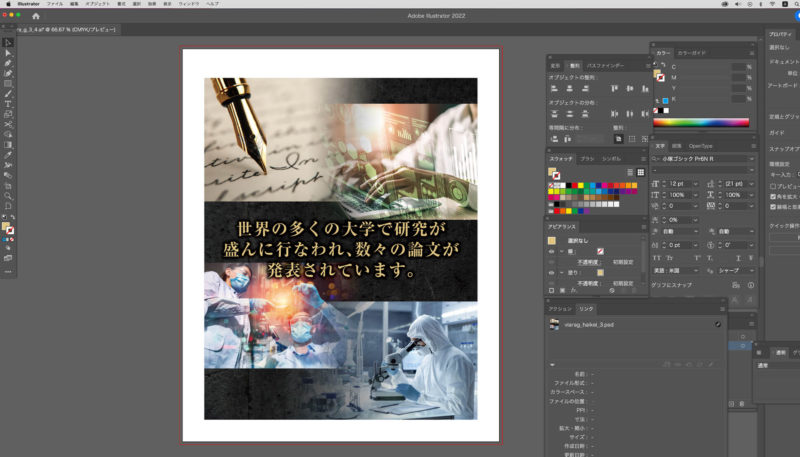Select the Gradient tool
This screenshot has height=457, width=800.
coord(8,145)
